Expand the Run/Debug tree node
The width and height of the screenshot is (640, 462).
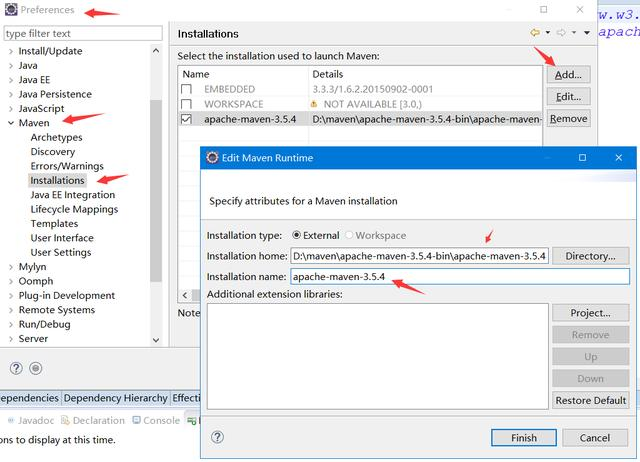pyautogui.click(x=11, y=324)
